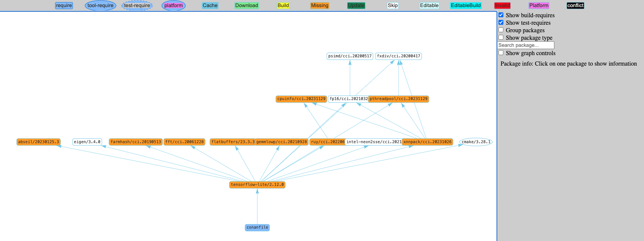Click the orange Missing legend swatch
644x241 pixels.
point(320,6)
